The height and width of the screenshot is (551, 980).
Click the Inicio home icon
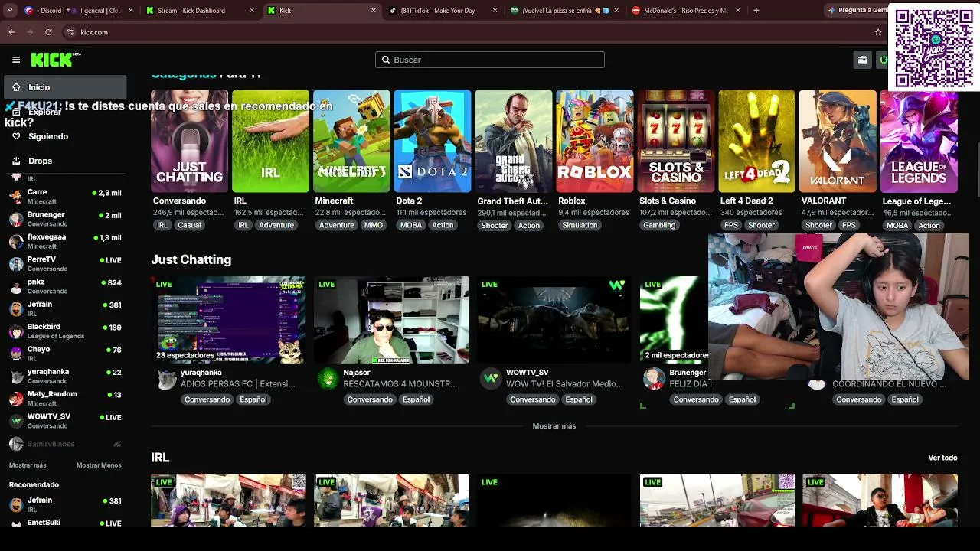click(16, 87)
